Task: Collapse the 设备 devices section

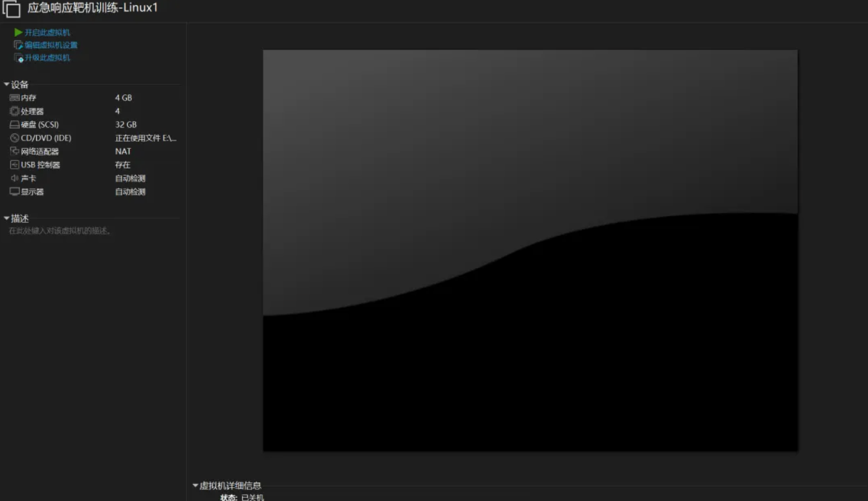Action: (x=6, y=85)
